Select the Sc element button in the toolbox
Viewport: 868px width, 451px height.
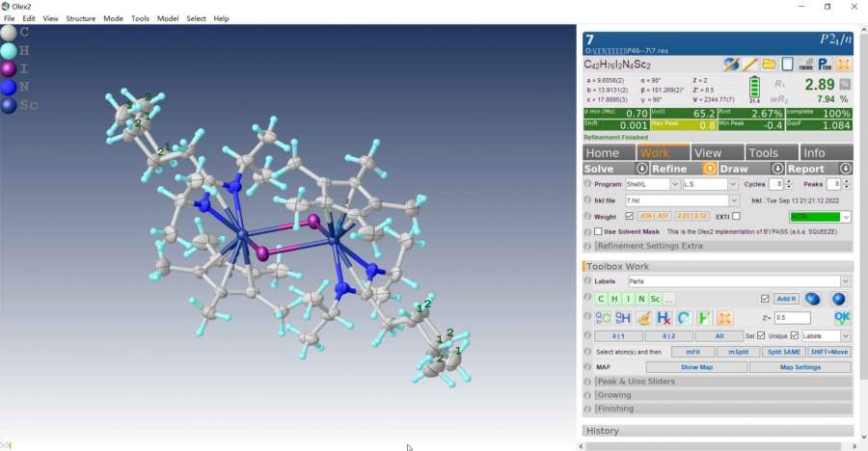pos(655,299)
